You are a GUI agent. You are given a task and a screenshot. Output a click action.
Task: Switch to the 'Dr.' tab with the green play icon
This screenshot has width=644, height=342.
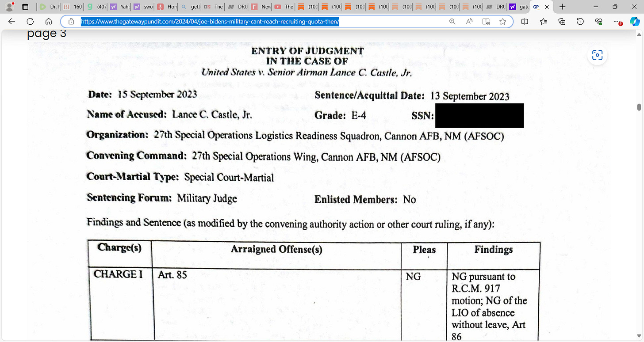click(x=48, y=7)
